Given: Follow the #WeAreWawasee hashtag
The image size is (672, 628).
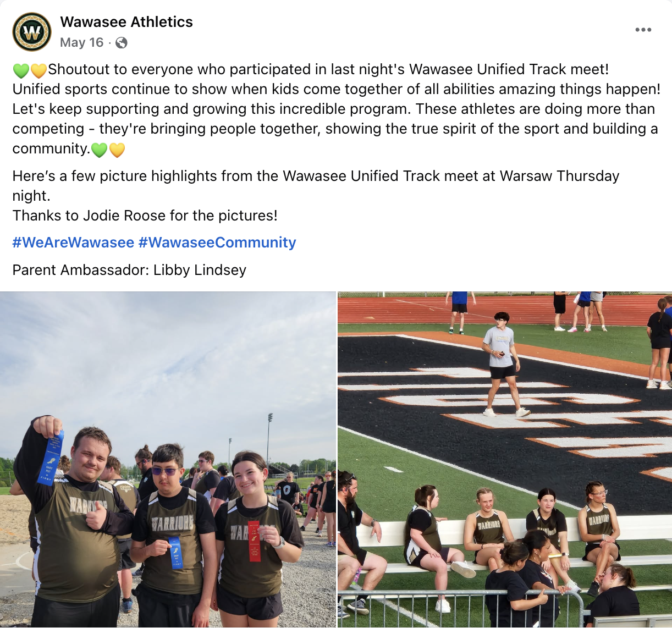Looking at the screenshot, I should point(73,243).
